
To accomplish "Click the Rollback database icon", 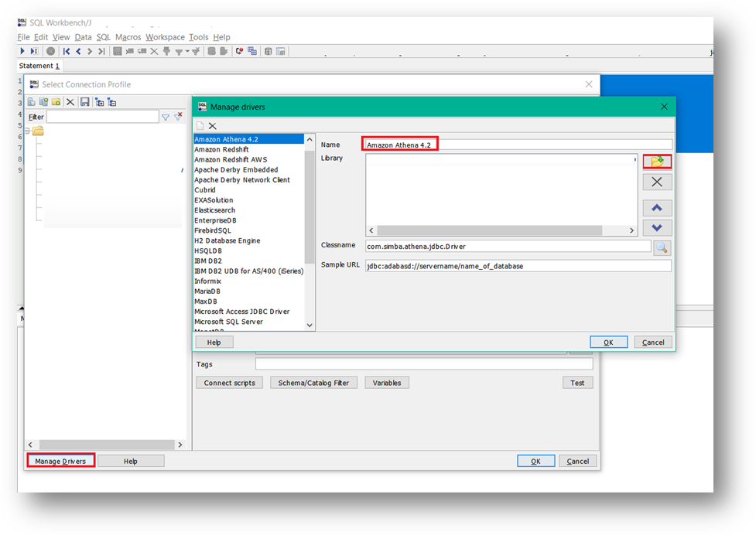I will click(x=223, y=51).
